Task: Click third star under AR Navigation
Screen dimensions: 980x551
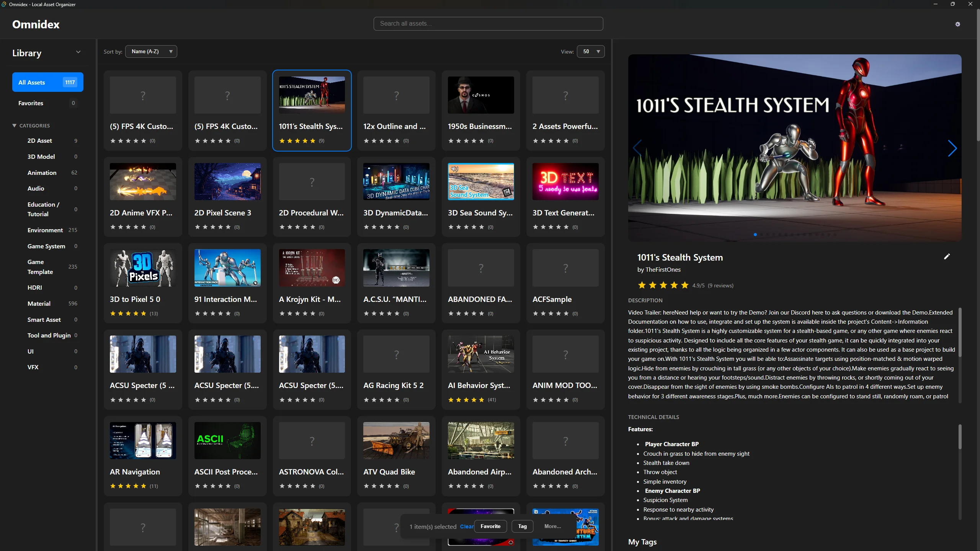Action: pyautogui.click(x=128, y=486)
